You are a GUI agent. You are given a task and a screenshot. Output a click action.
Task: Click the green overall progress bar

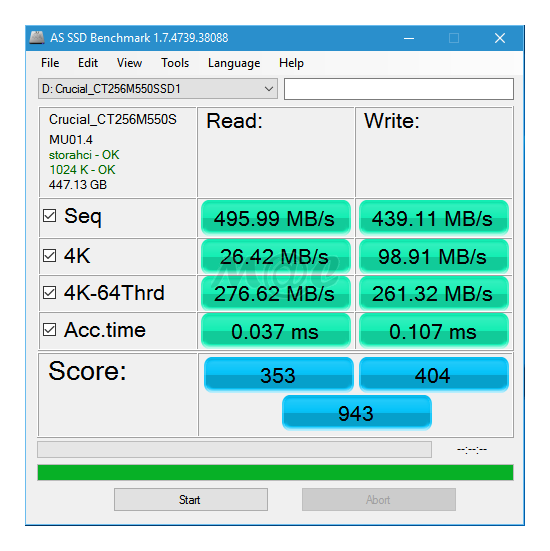(275, 472)
